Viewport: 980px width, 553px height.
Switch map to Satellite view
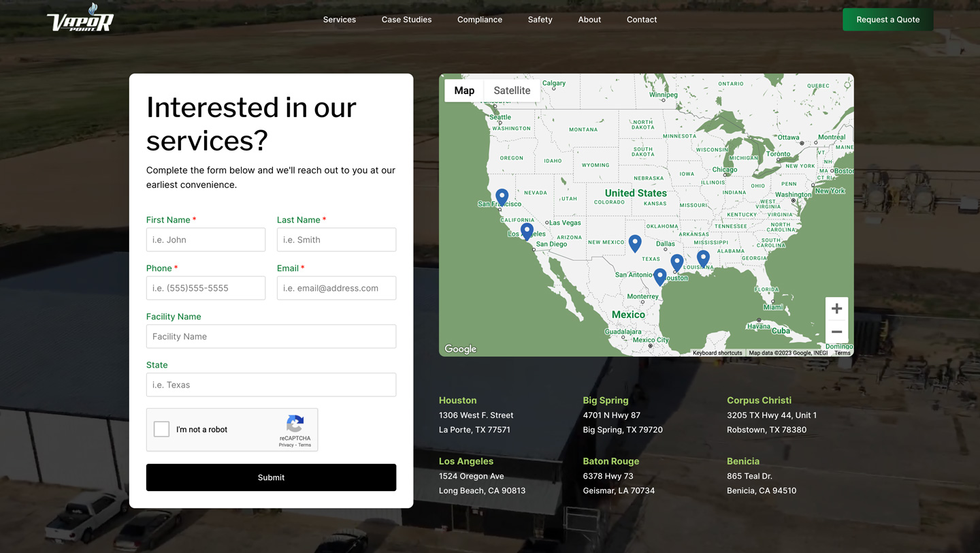pos(511,90)
